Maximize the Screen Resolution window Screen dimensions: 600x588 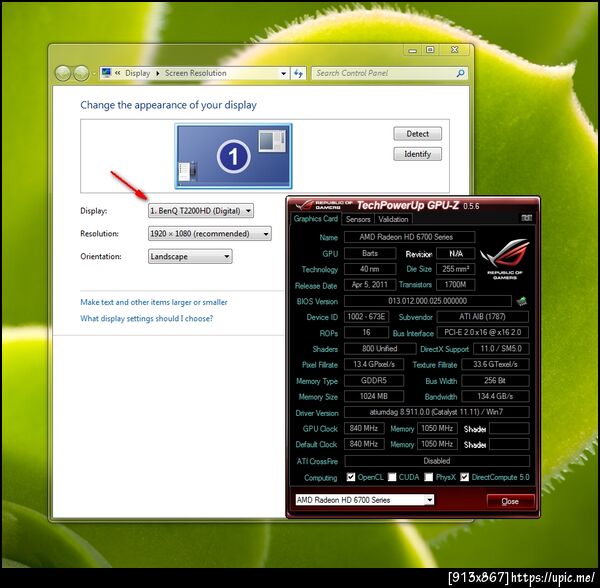point(430,50)
